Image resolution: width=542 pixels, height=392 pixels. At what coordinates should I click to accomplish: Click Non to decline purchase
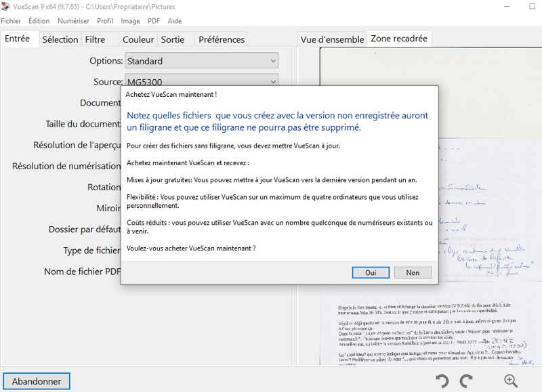[413, 272]
